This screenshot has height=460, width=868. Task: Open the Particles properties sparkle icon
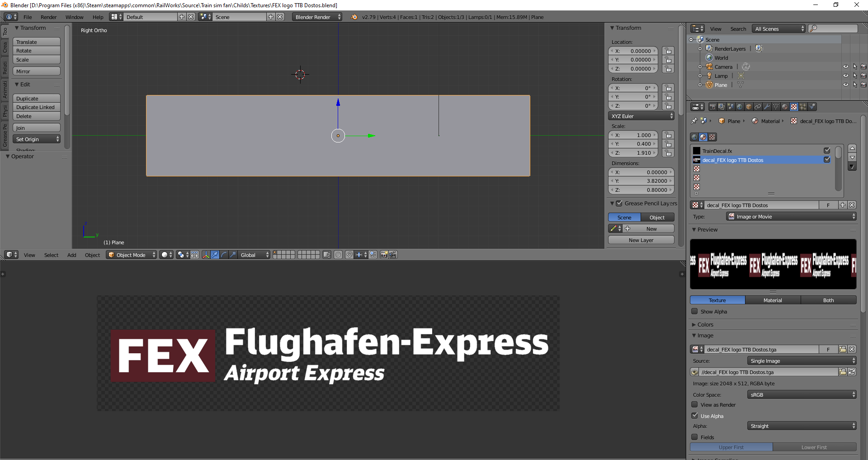tap(803, 107)
